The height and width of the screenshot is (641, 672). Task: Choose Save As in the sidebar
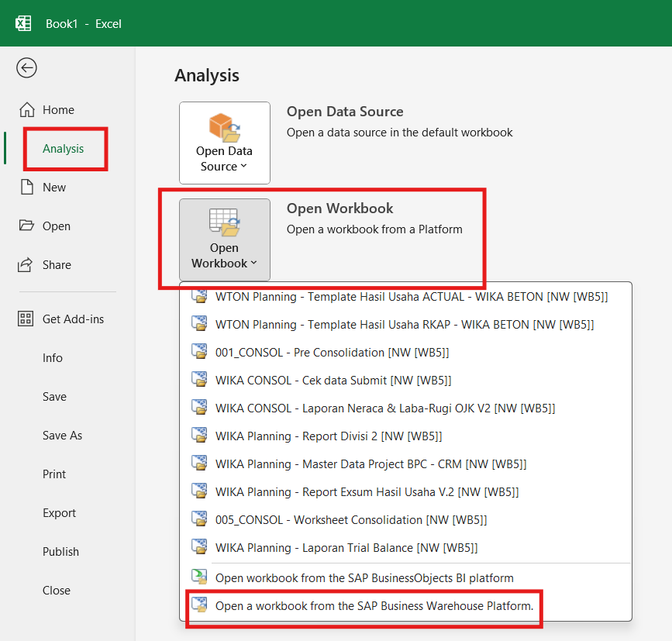click(x=62, y=436)
